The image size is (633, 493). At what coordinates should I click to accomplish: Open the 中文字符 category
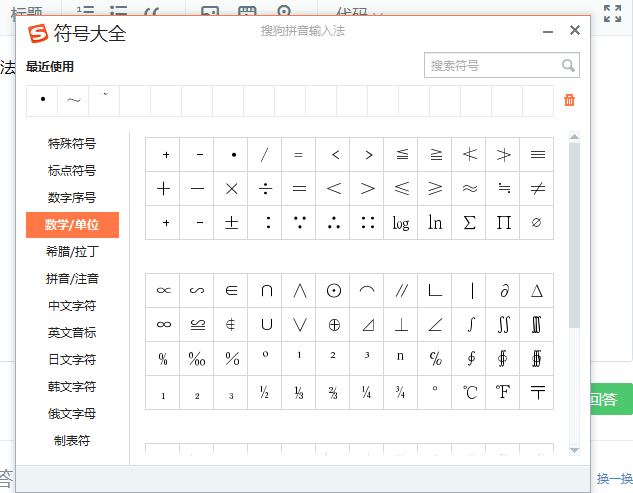pos(72,306)
